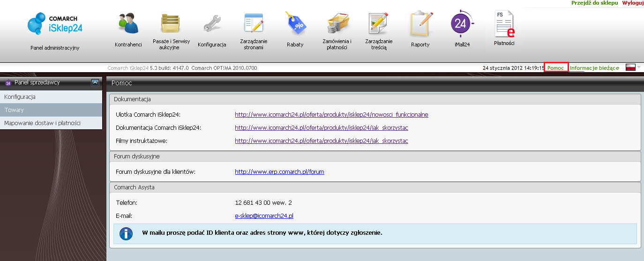The width and height of the screenshot is (644, 261).
Task: Click e-sklep@icomarch24.pl email link
Action: click(x=264, y=216)
